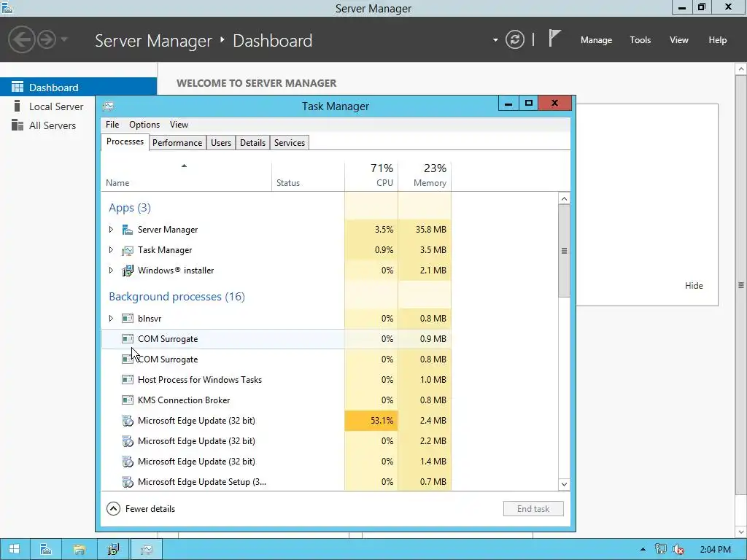Select KMS Connection Broker process
Screen dimensions: 747x560
(276, 400)
